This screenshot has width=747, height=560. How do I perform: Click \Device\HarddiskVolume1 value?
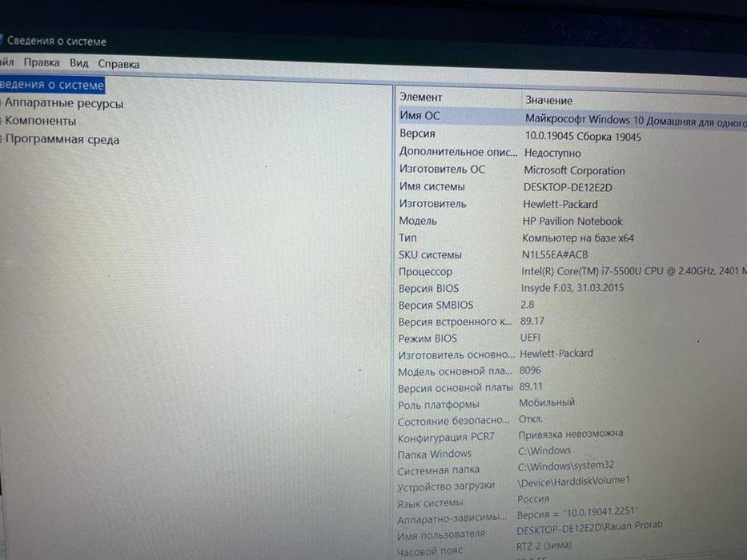pyautogui.click(x=573, y=482)
